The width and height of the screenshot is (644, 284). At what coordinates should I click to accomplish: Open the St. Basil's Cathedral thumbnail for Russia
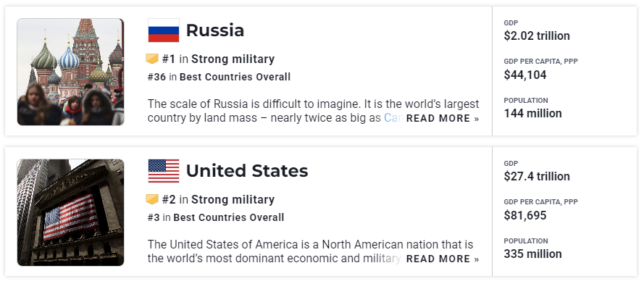coord(70,72)
